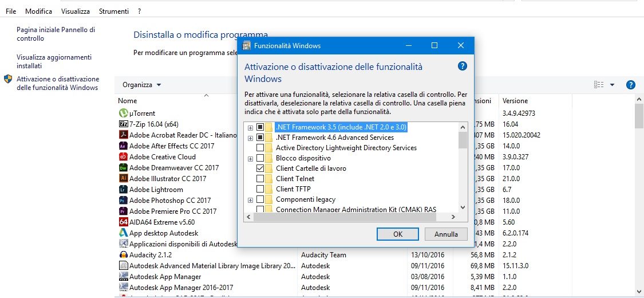Click the Applicazioni disponibili di Autodesk icon
Viewport: 644px width, 298px height.
[x=123, y=244]
